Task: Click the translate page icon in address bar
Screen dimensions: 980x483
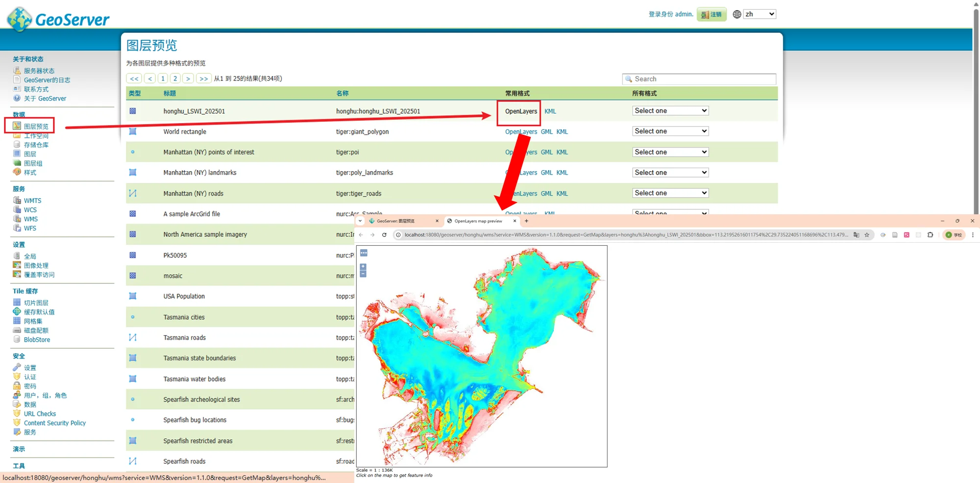Action: click(x=856, y=235)
